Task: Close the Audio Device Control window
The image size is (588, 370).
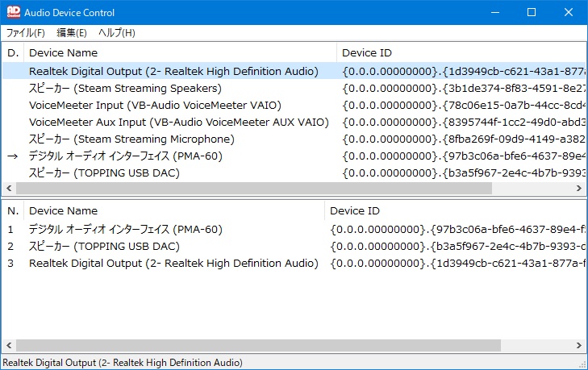Action: coord(569,12)
